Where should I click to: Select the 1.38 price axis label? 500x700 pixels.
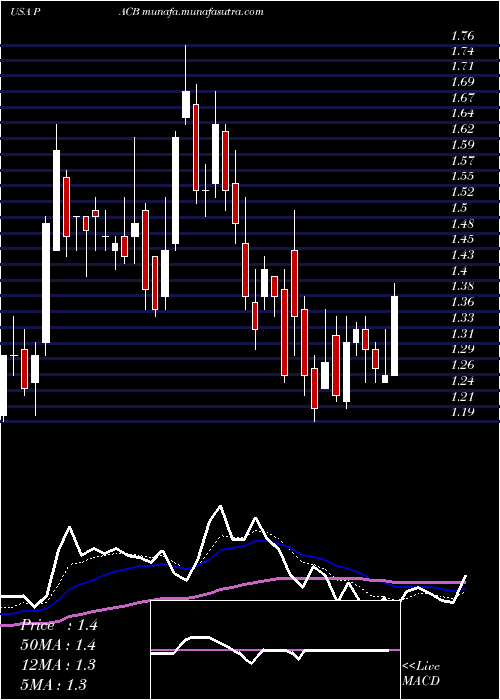(462, 286)
